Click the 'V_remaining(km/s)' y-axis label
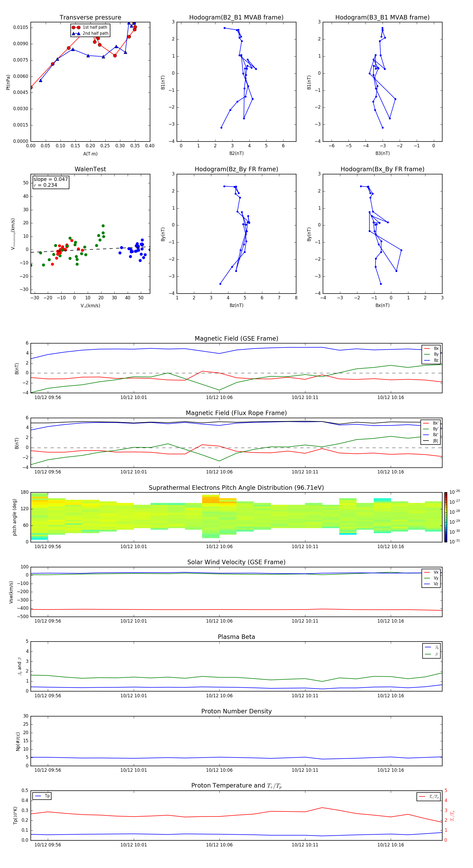This screenshot has height=868, width=473. click(x=13, y=234)
